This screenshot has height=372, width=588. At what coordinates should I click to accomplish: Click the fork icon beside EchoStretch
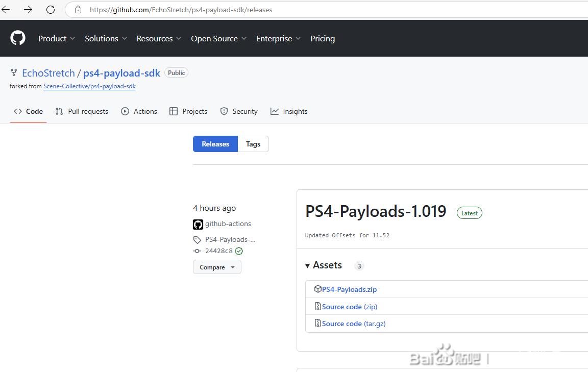tap(14, 73)
